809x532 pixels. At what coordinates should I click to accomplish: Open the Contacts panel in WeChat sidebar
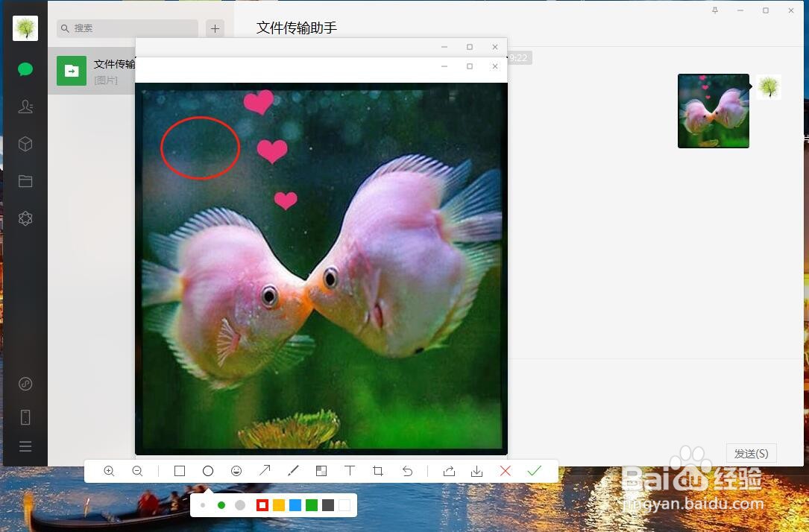point(25,107)
